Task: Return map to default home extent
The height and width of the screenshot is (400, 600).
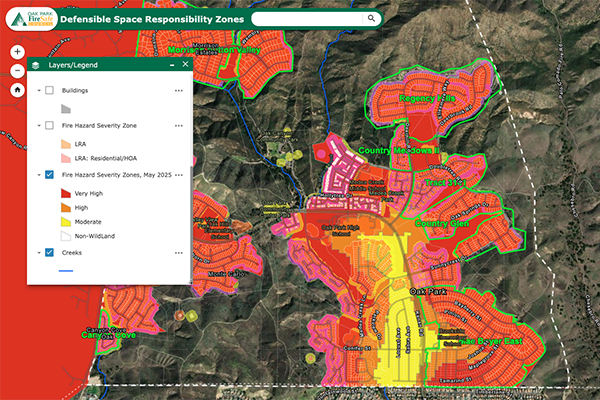Action: click(x=17, y=89)
